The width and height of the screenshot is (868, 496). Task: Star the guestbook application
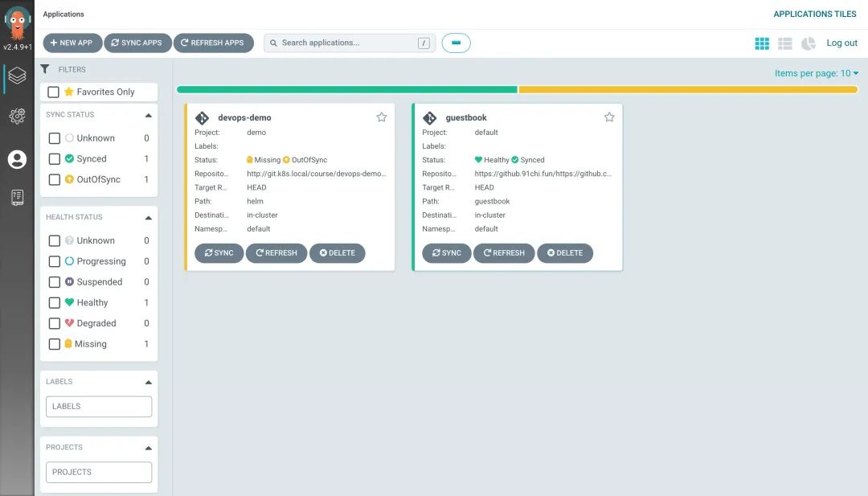click(x=609, y=117)
